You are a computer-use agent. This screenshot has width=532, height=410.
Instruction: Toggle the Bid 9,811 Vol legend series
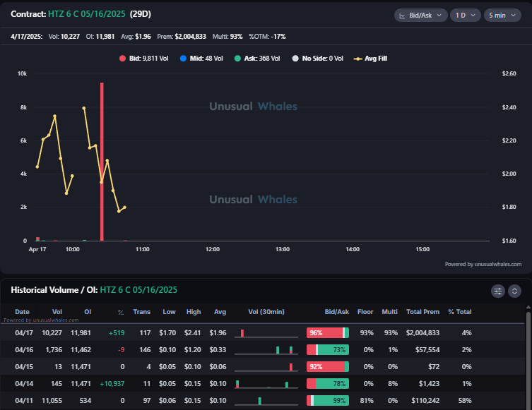144,59
